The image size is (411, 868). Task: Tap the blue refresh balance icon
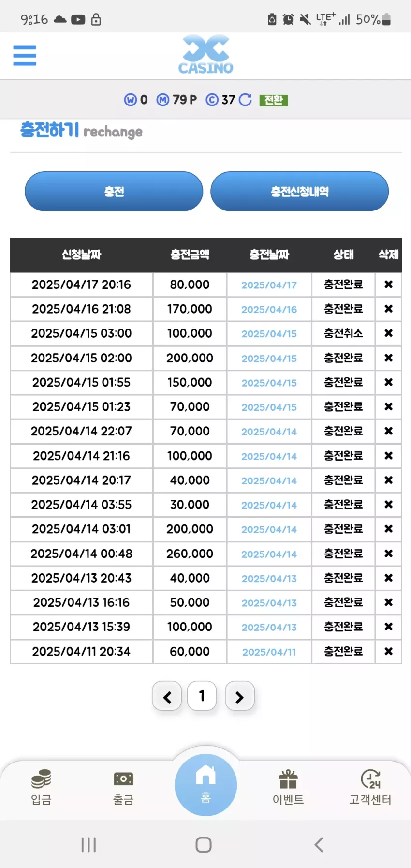245,100
